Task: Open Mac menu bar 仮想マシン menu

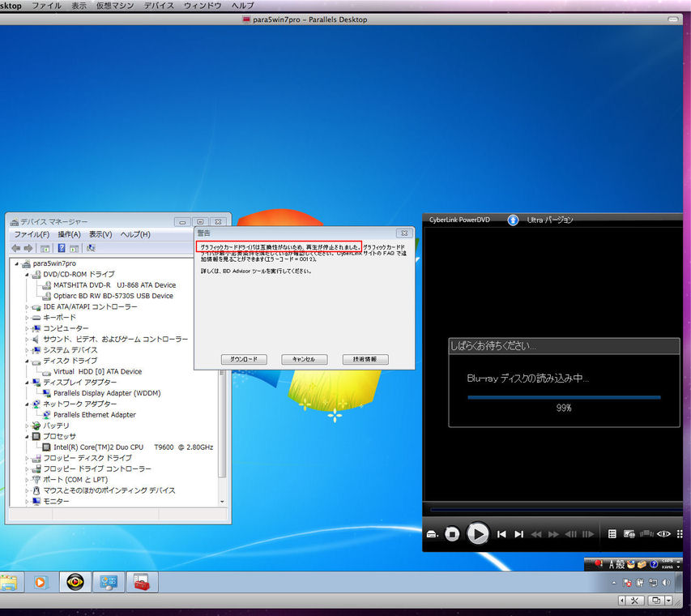Action: [x=114, y=6]
